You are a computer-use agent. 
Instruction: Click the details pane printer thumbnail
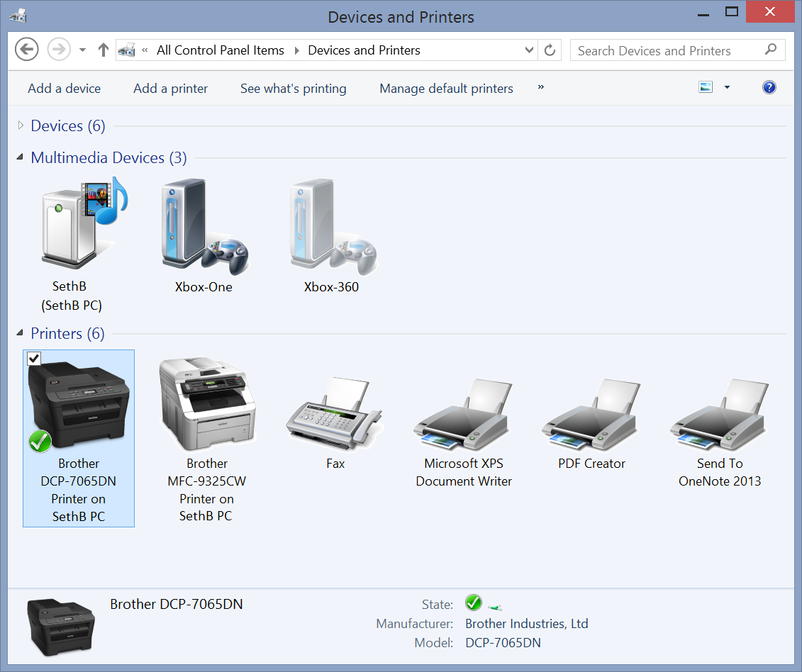60,627
